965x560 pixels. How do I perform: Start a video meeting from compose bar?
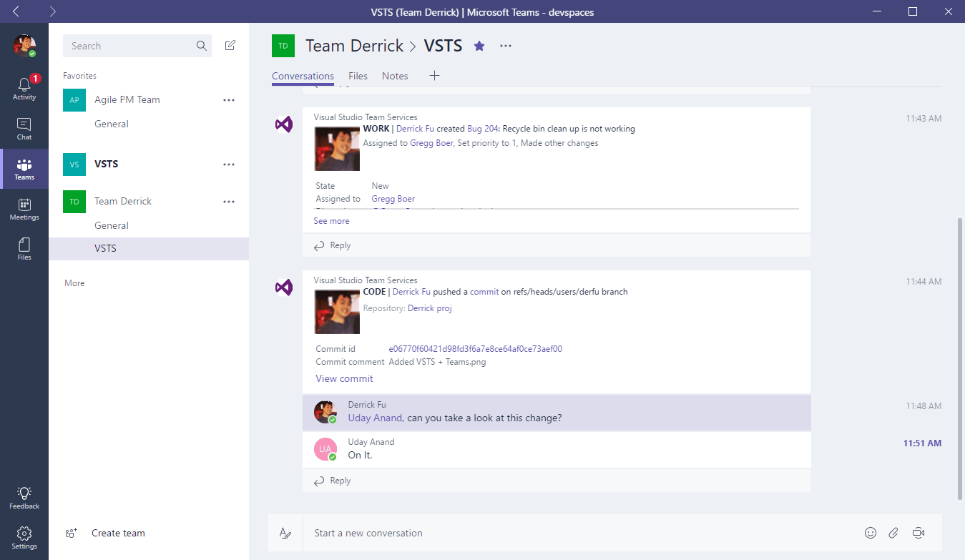[x=919, y=533]
